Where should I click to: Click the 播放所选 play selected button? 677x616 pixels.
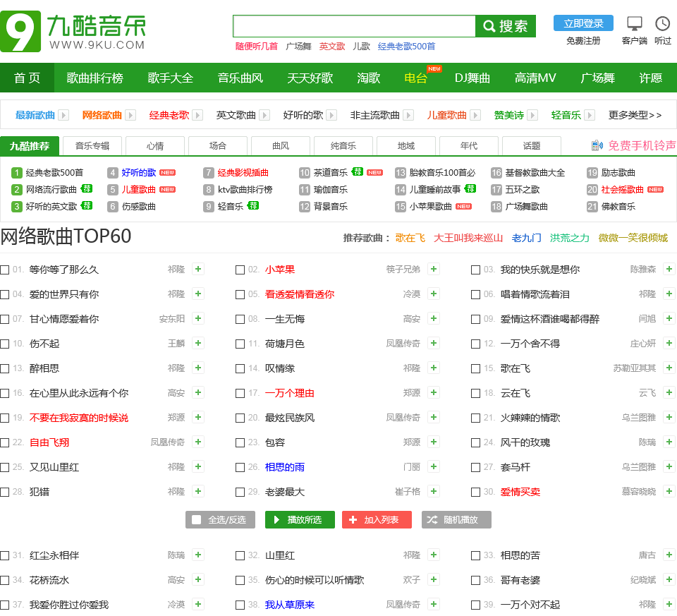(x=300, y=519)
